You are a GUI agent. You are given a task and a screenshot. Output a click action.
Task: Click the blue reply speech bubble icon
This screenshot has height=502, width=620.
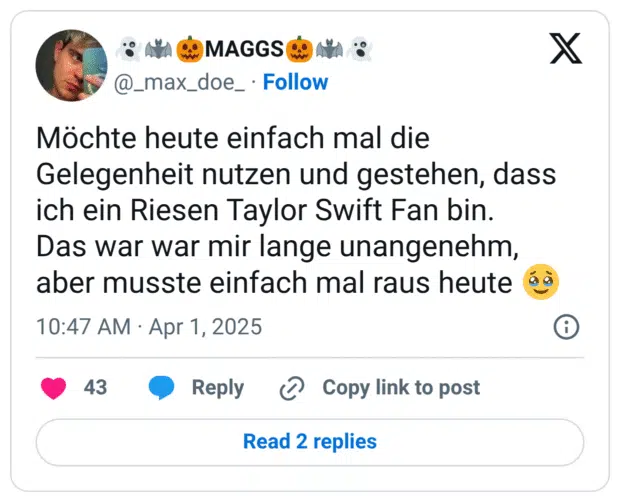coord(161,388)
